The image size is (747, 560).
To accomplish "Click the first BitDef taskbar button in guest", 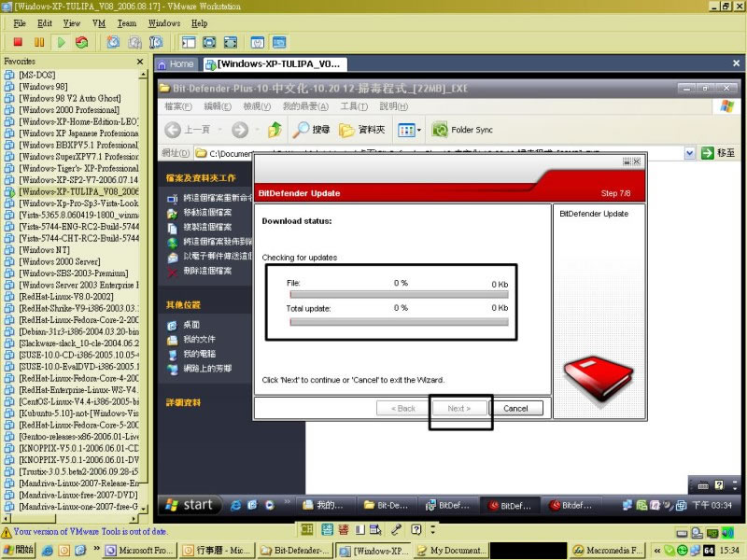I will pos(447,505).
